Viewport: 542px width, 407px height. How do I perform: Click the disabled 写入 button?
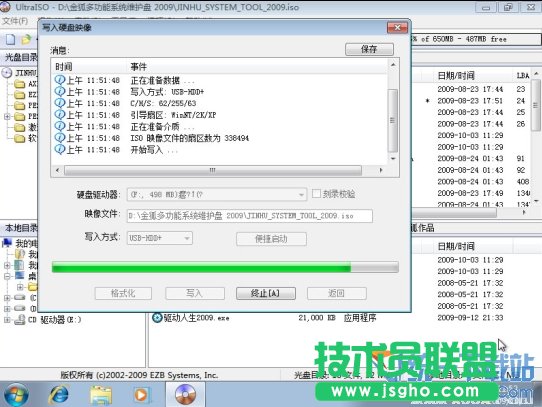coord(195,294)
